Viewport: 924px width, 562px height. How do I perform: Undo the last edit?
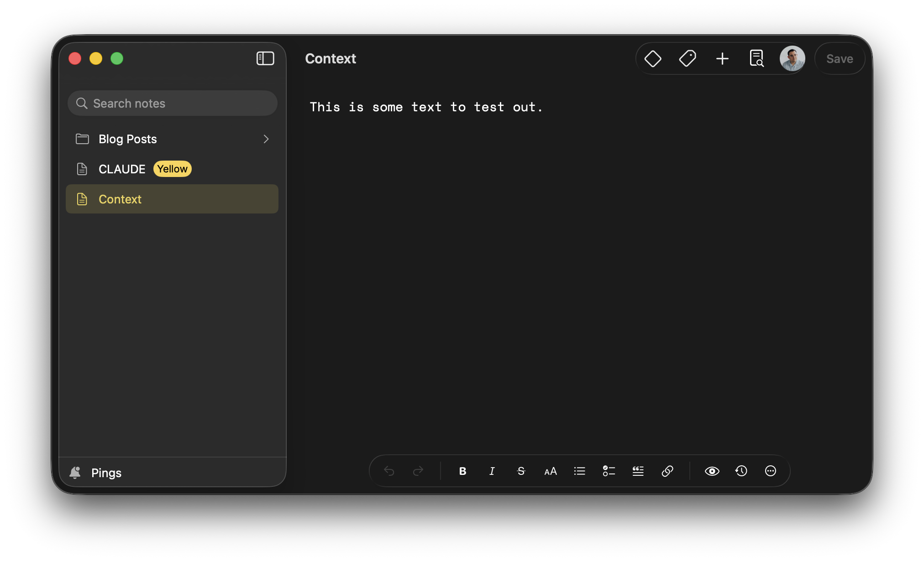(389, 471)
